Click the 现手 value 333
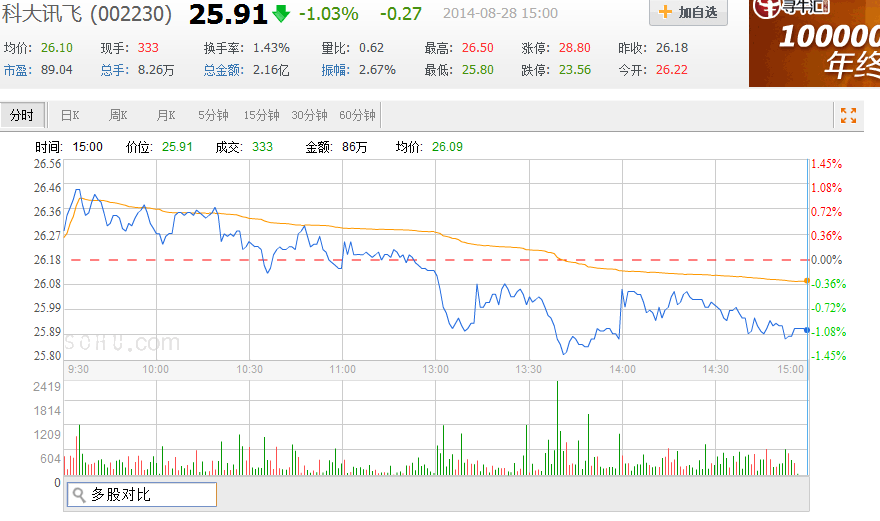 click(x=148, y=48)
